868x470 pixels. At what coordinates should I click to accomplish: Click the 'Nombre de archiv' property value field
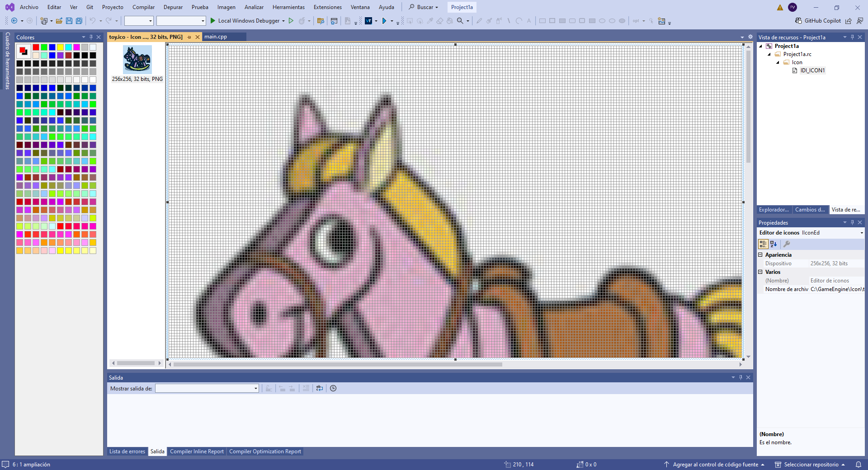coord(837,289)
